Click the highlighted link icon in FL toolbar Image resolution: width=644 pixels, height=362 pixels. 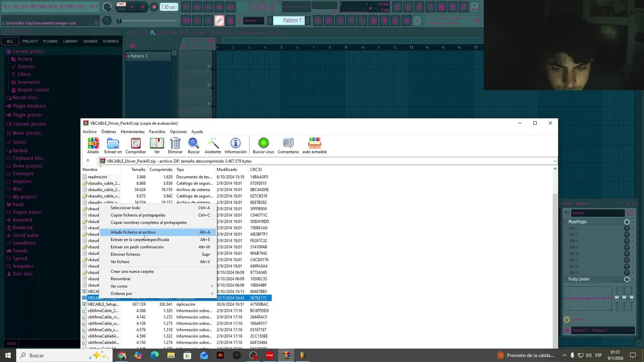[x=219, y=21]
